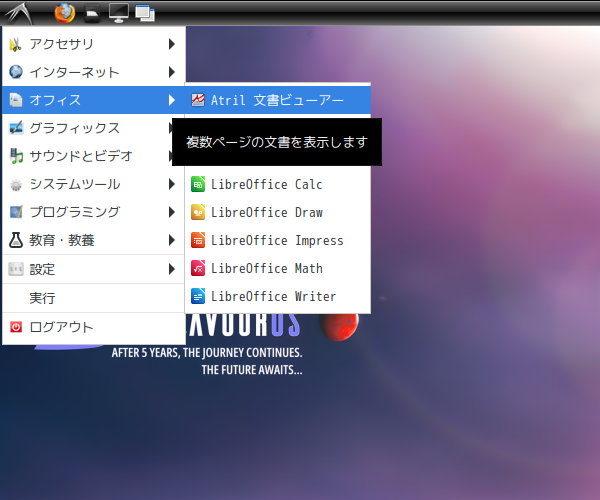Click the music note icon beside サウンドとビデオ
Screen dimensions: 600x500
(x=16, y=156)
